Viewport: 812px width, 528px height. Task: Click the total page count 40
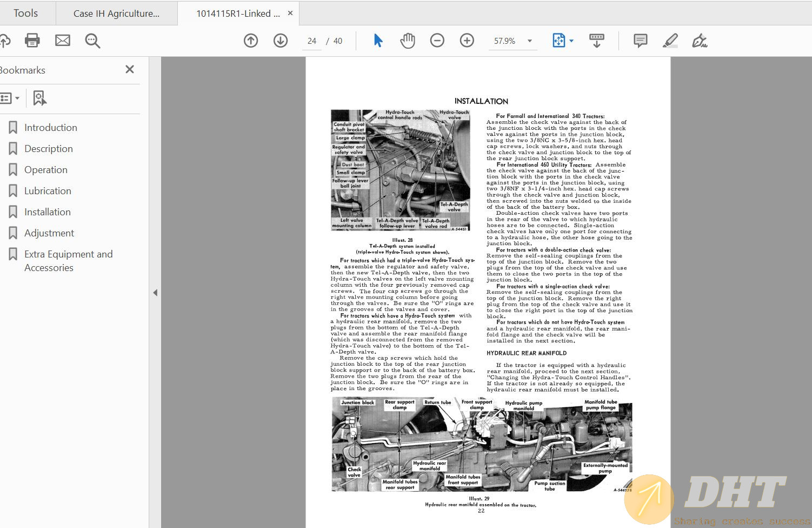pyautogui.click(x=338, y=41)
